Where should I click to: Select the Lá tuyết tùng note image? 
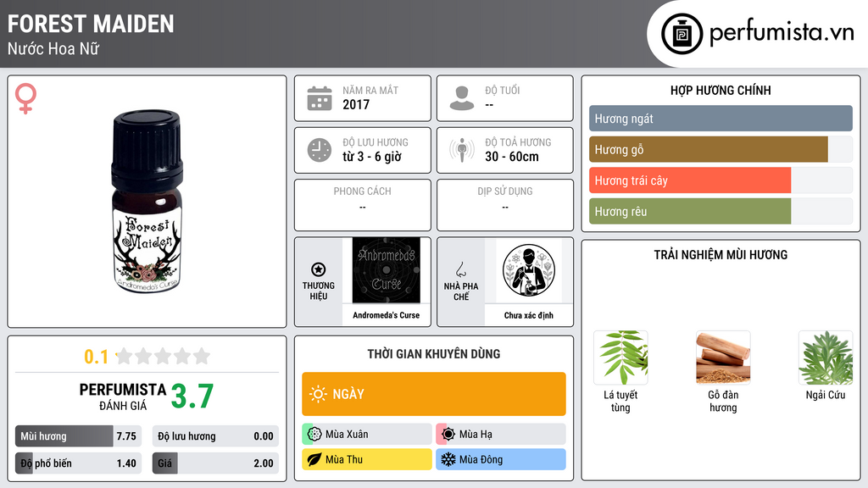click(x=620, y=358)
